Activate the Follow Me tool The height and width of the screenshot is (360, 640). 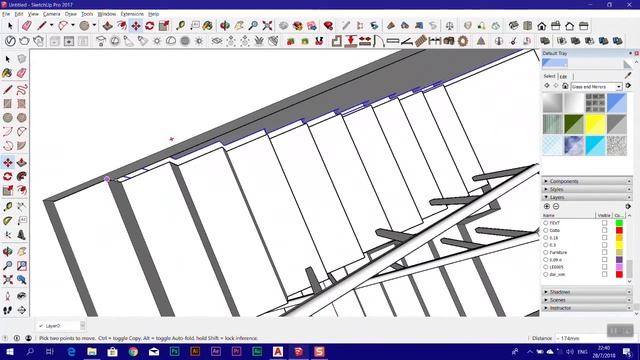coord(22,176)
